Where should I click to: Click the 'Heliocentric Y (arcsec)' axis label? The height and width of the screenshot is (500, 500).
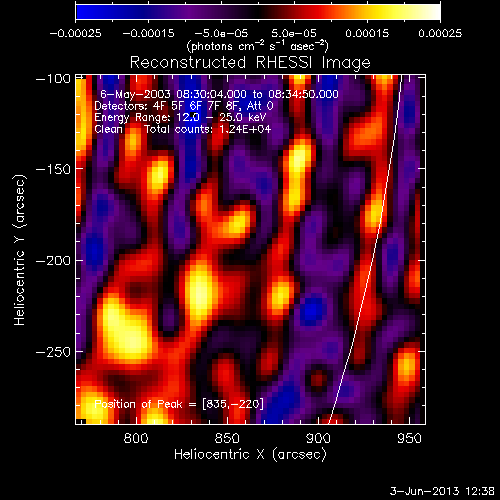(20, 250)
